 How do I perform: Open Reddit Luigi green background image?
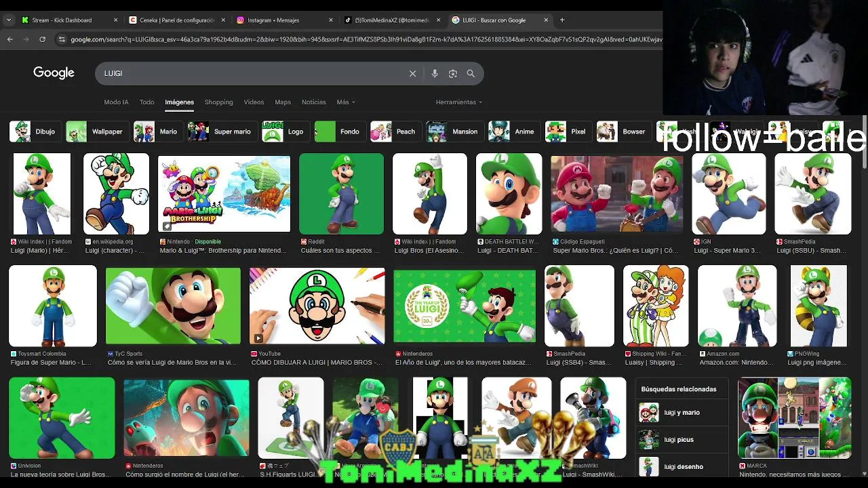click(341, 194)
